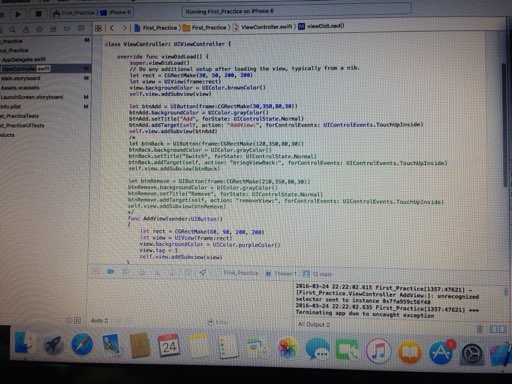Open Main.storyboard in project navigator
Image resolution: width=512 pixels, height=384 pixels.
(x=21, y=78)
